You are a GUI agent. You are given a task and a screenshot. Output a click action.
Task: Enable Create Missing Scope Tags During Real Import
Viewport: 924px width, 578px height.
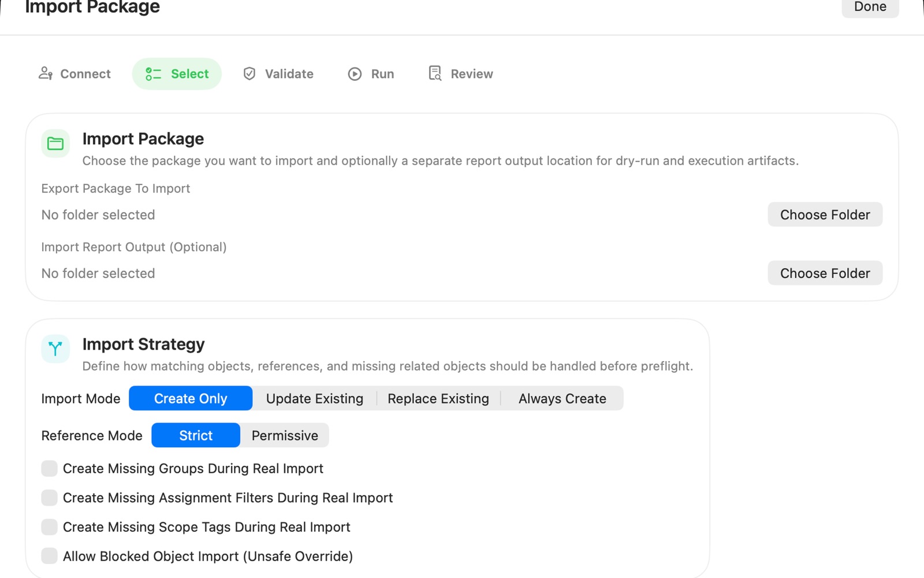49,527
